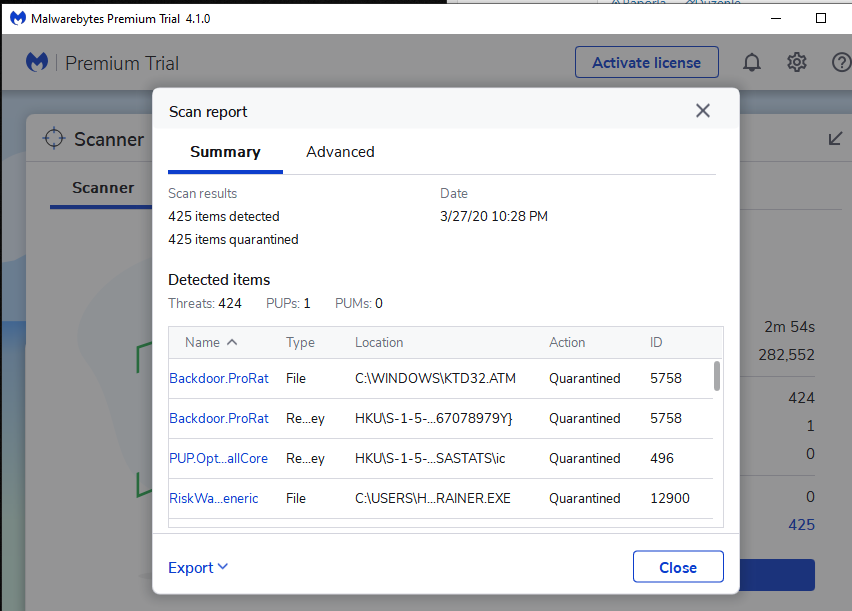852x611 pixels.
Task: Click blue 425 value in Scanner panel
Action: coord(801,525)
